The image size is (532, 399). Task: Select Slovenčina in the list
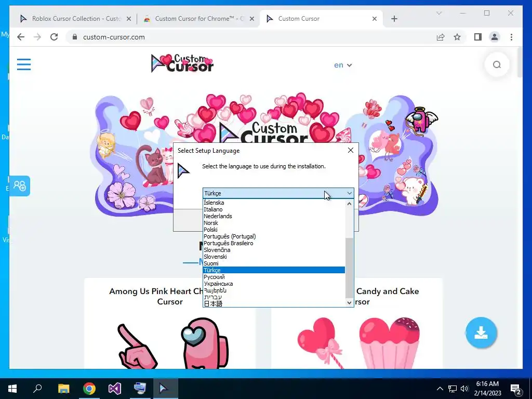tap(274, 250)
